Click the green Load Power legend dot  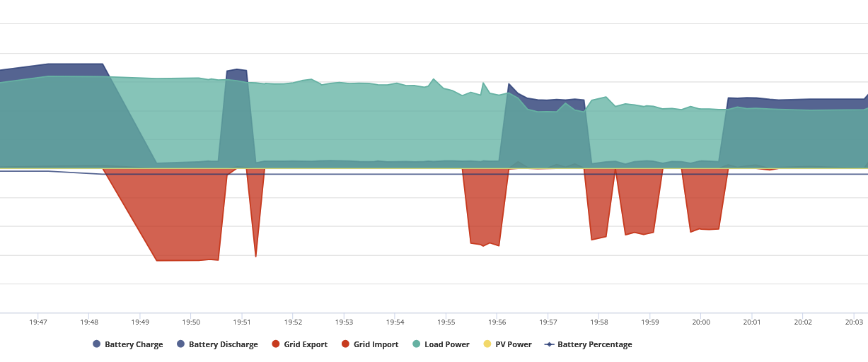(417, 344)
